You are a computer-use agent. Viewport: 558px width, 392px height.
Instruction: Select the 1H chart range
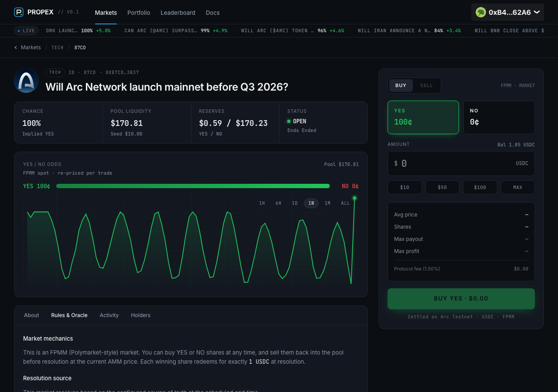tap(262, 203)
